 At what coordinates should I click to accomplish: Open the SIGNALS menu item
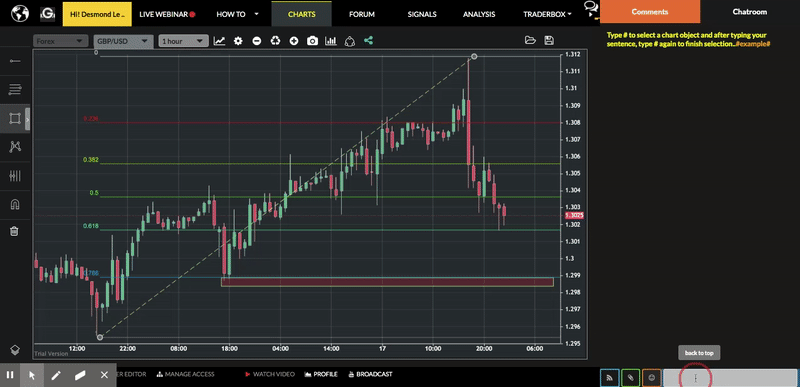coord(422,14)
